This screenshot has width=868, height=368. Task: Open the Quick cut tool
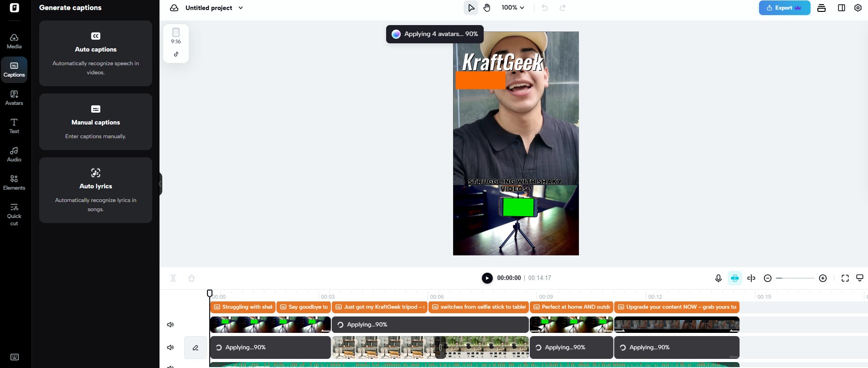(14, 214)
